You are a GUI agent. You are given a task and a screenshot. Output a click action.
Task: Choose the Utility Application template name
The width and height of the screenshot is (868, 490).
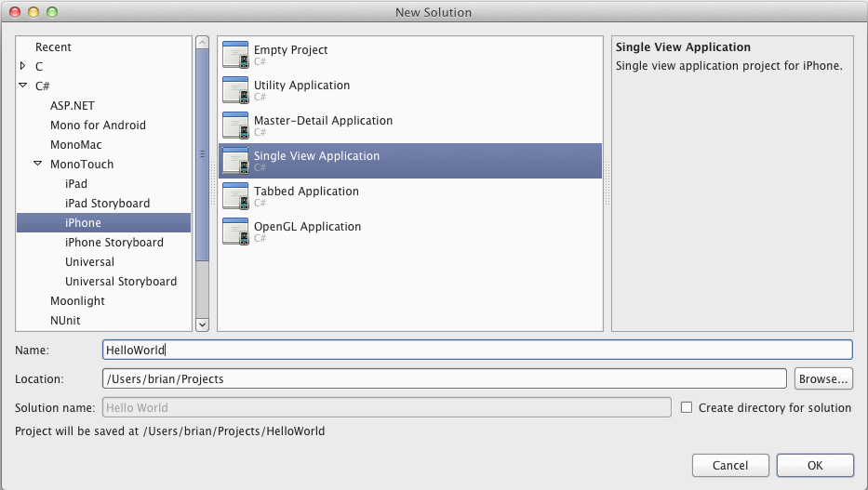click(x=301, y=86)
